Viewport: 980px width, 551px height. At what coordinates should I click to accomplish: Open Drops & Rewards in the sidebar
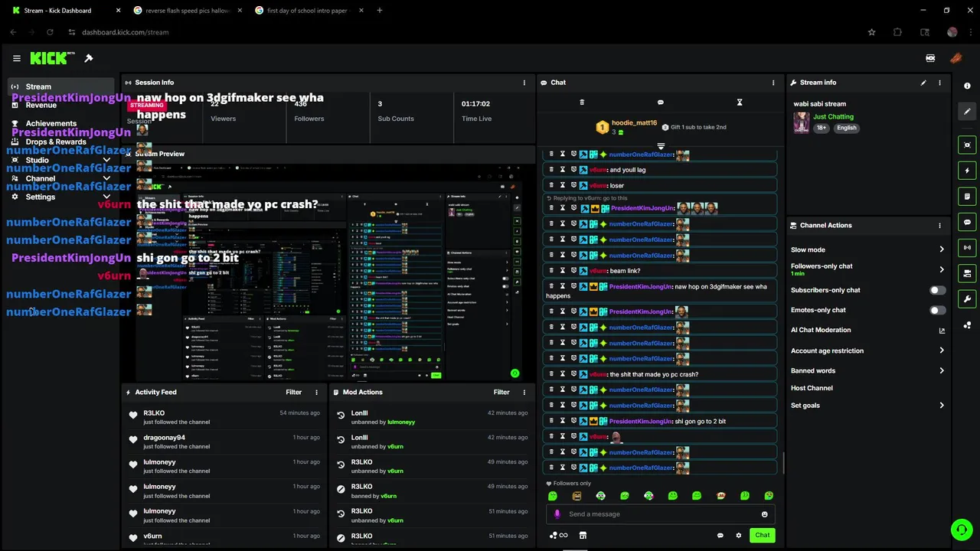pos(55,142)
